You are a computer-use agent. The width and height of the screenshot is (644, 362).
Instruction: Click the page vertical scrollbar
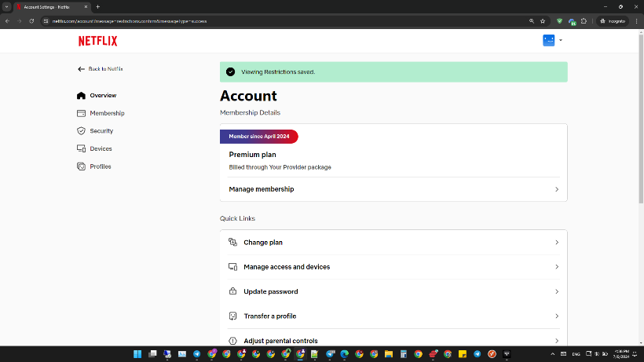tap(641, 119)
